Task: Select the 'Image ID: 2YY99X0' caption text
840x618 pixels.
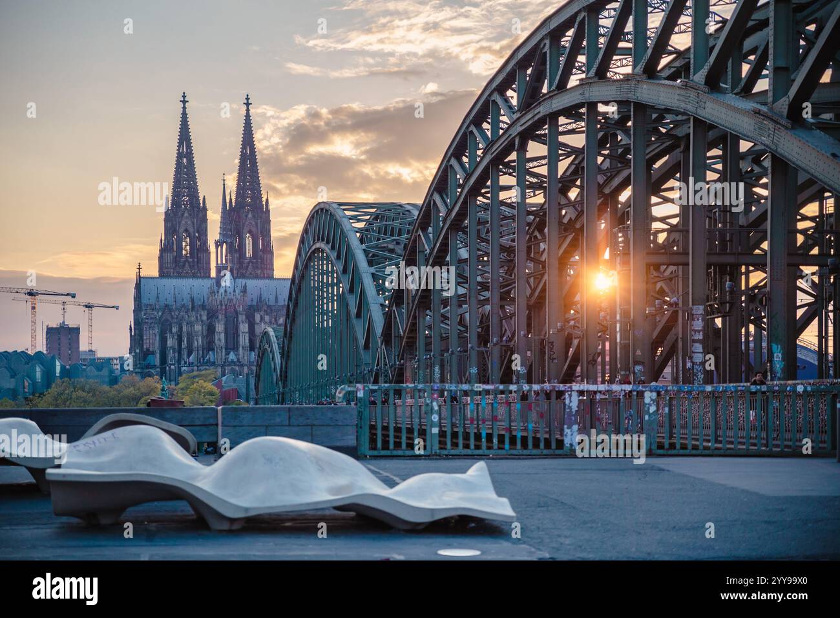Action: pyautogui.click(x=767, y=581)
